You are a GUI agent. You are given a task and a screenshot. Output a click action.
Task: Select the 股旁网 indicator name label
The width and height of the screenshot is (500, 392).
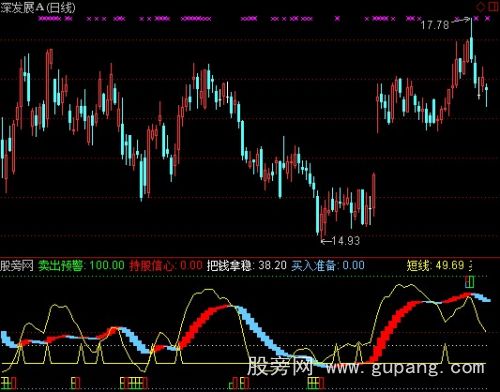17,266
